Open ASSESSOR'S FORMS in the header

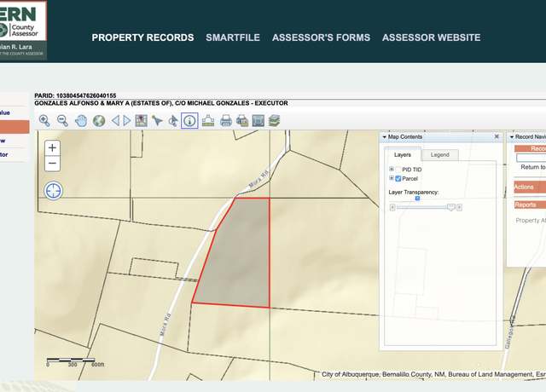point(321,37)
